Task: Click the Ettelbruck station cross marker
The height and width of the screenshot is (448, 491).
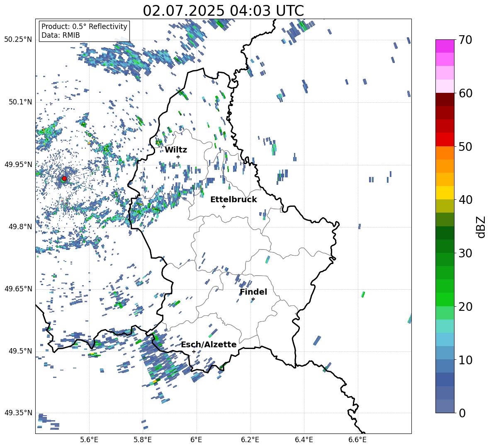Action: coord(224,206)
